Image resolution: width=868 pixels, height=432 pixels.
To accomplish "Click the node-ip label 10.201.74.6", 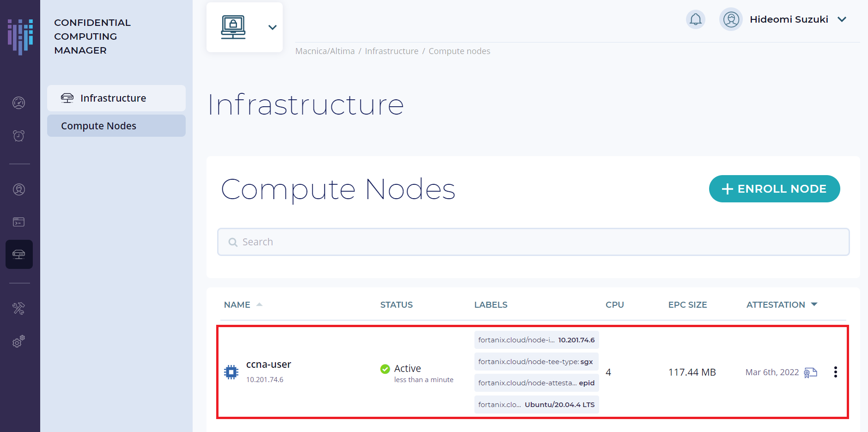I will point(537,340).
